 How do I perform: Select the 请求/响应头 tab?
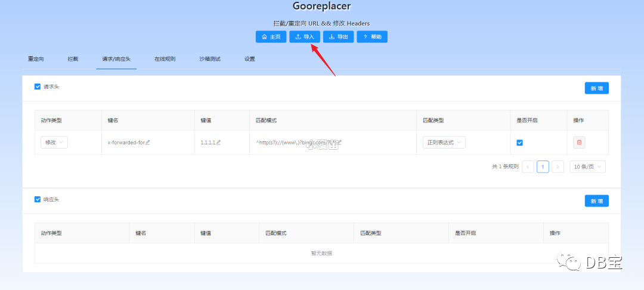coord(116,59)
